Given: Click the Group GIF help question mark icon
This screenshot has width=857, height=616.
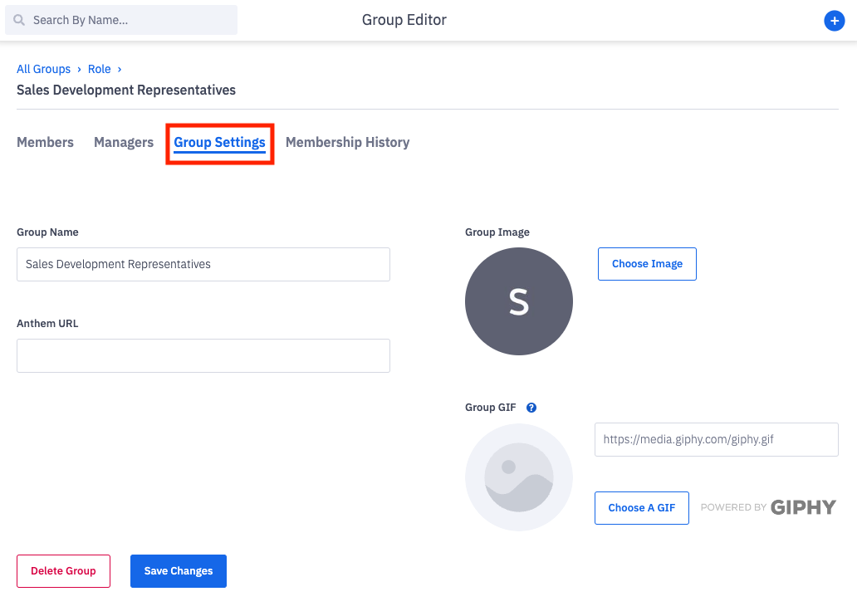Looking at the screenshot, I should [x=531, y=407].
